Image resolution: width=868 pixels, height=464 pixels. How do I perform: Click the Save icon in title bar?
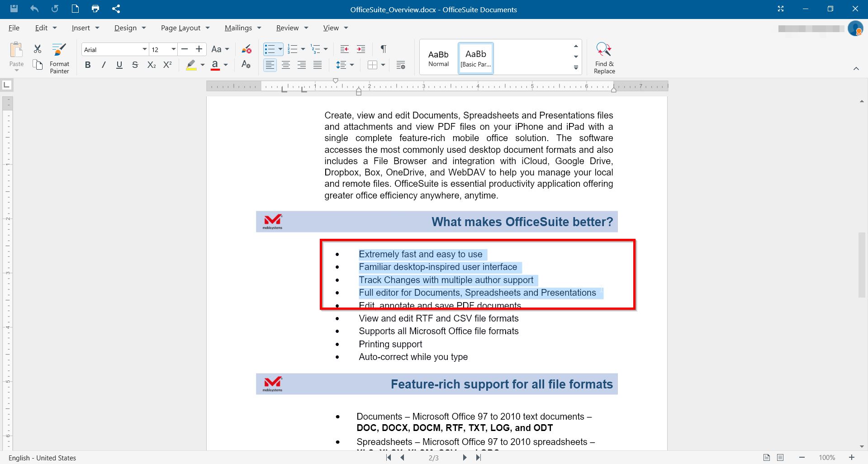pos(14,9)
